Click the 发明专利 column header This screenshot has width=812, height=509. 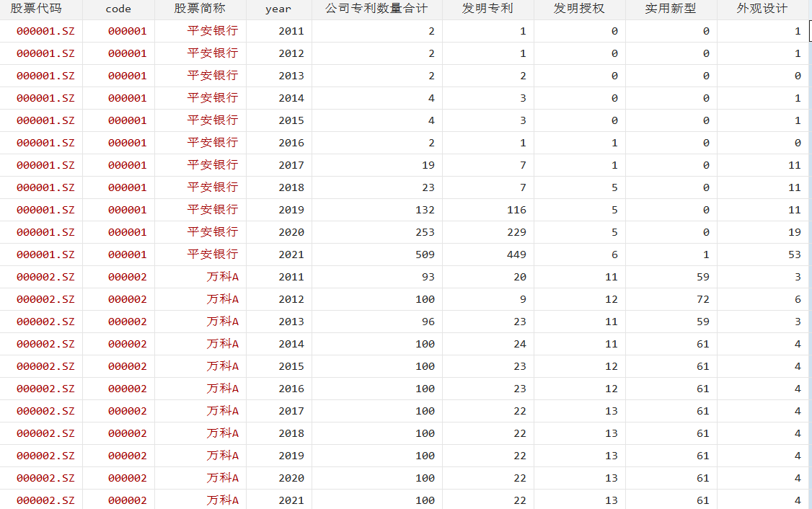pyautogui.click(x=487, y=9)
